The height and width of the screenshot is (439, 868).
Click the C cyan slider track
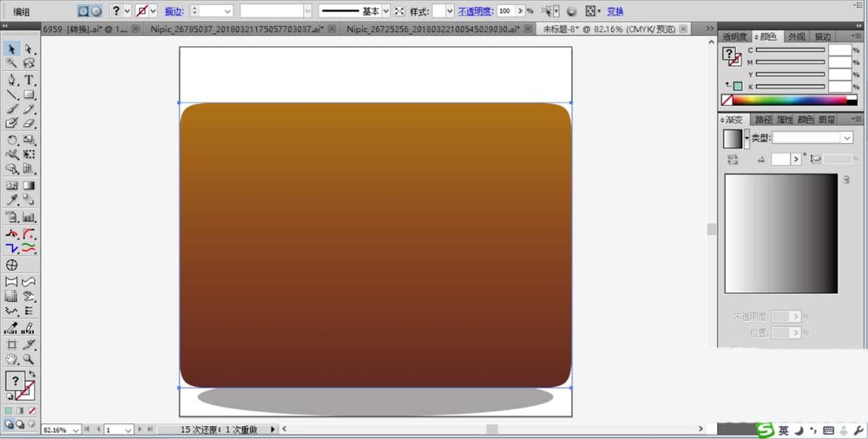[x=790, y=49]
